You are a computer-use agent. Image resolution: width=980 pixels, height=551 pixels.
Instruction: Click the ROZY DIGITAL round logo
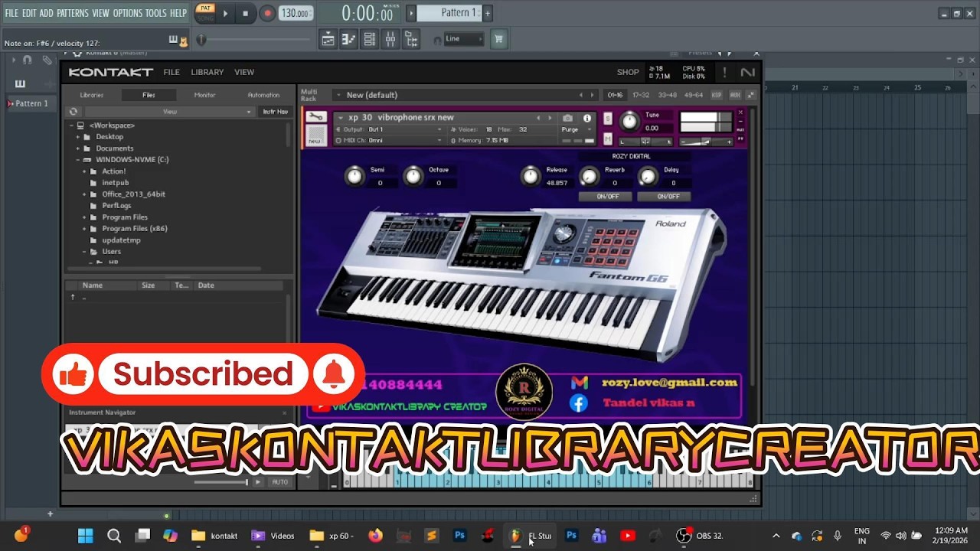tap(524, 392)
